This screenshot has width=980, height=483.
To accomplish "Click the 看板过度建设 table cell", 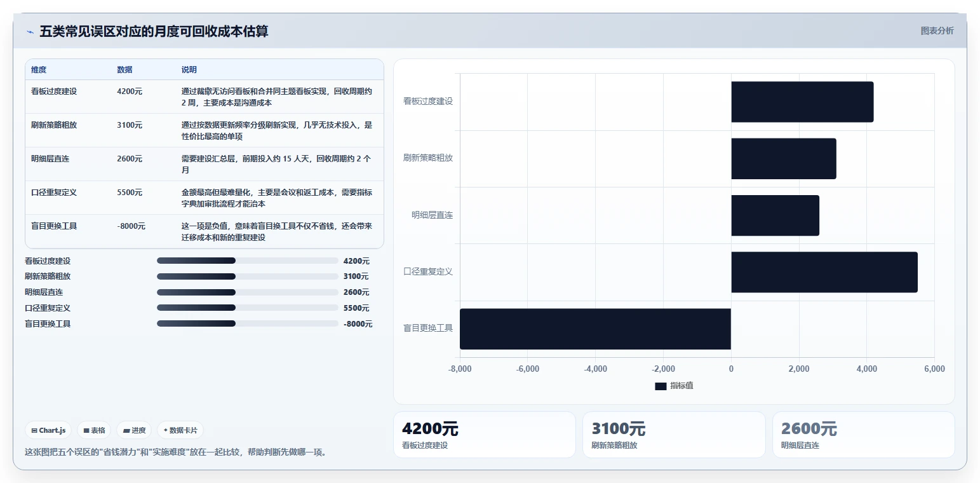I will pos(54,92).
